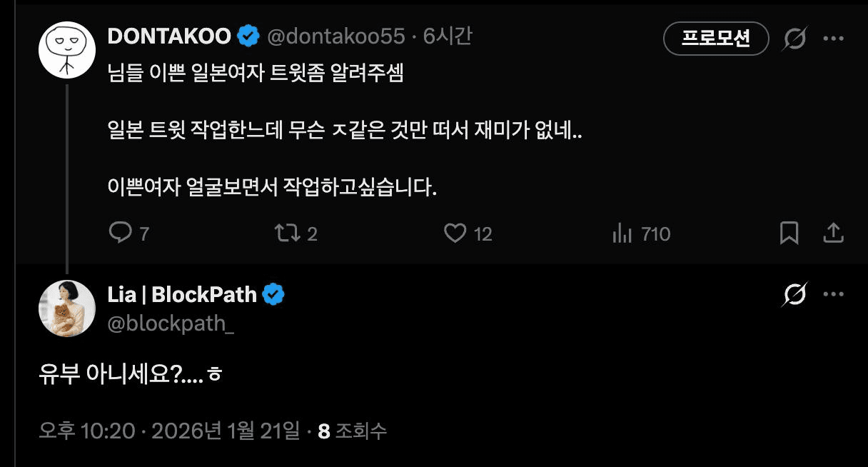Image resolution: width=868 pixels, height=467 pixels.
Task: Open the 6시간 timestamp link
Action: pos(448,36)
